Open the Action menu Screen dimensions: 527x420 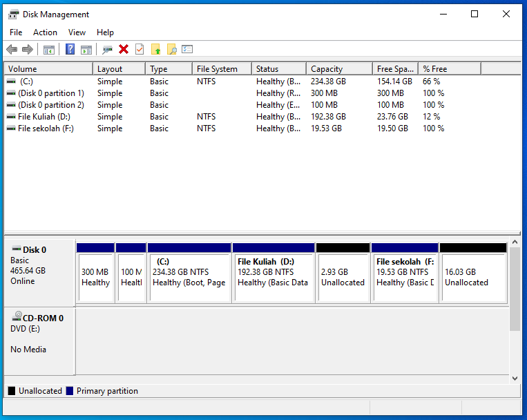[x=46, y=32]
